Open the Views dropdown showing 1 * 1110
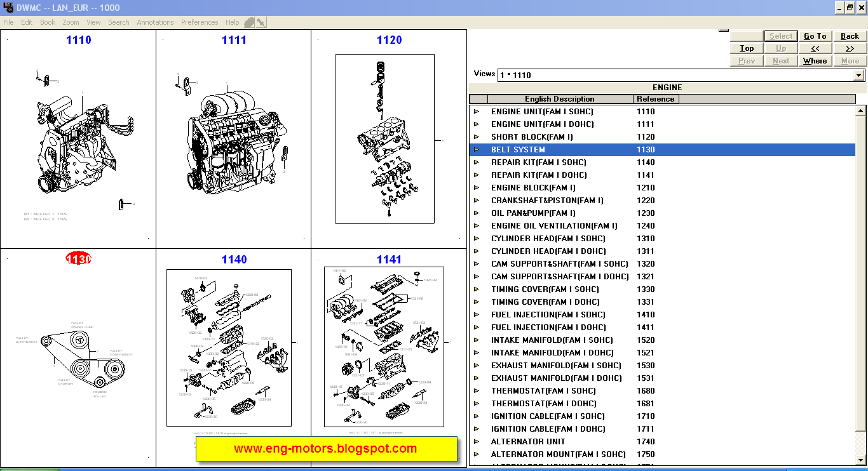This screenshot has width=868, height=471. (860, 75)
